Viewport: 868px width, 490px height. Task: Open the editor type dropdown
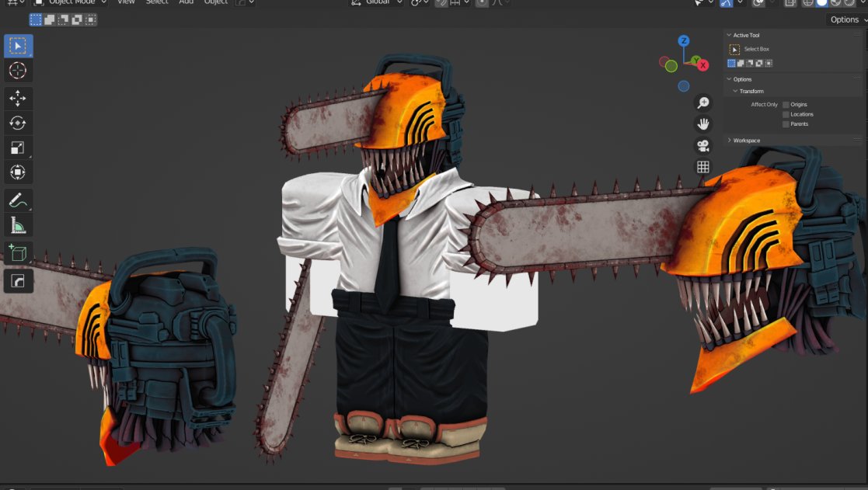point(15,3)
